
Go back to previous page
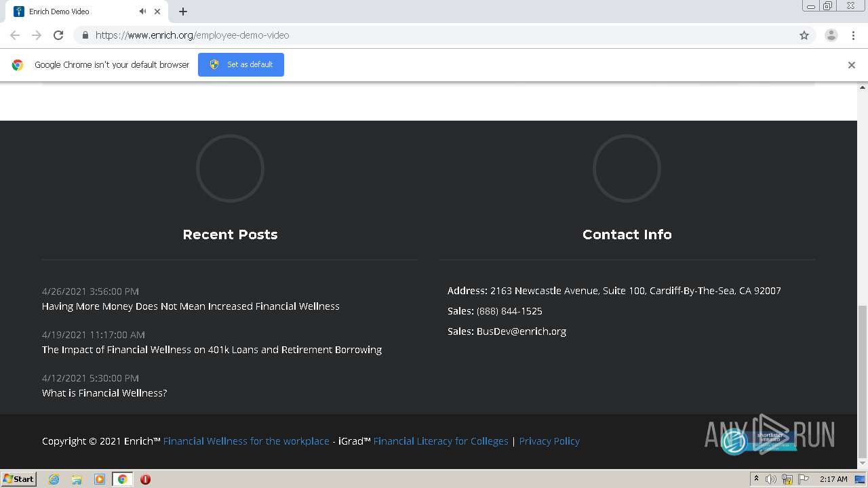click(15, 35)
